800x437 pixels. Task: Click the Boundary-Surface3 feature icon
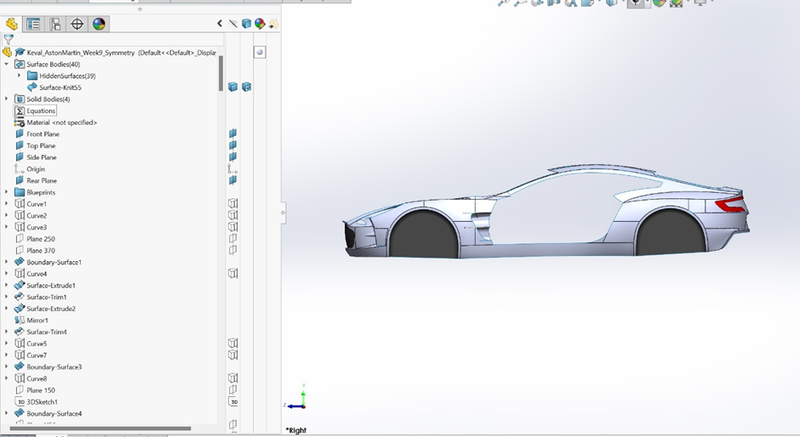click(x=19, y=367)
